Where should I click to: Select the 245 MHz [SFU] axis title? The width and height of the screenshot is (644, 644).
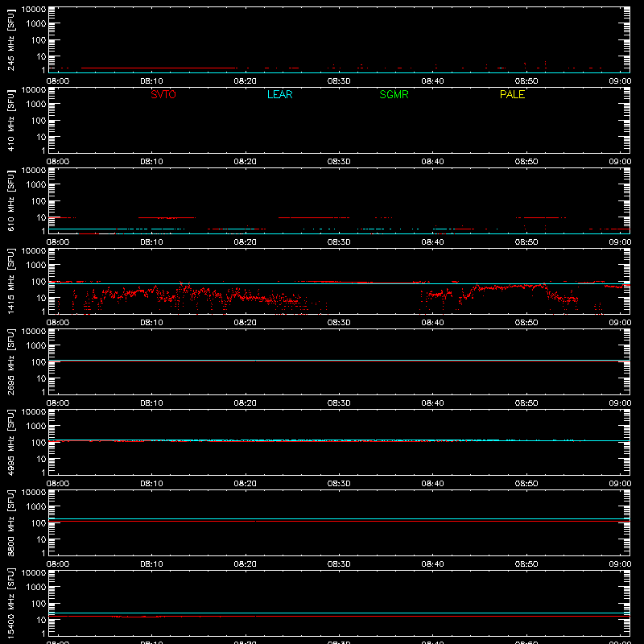pos(10,39)
